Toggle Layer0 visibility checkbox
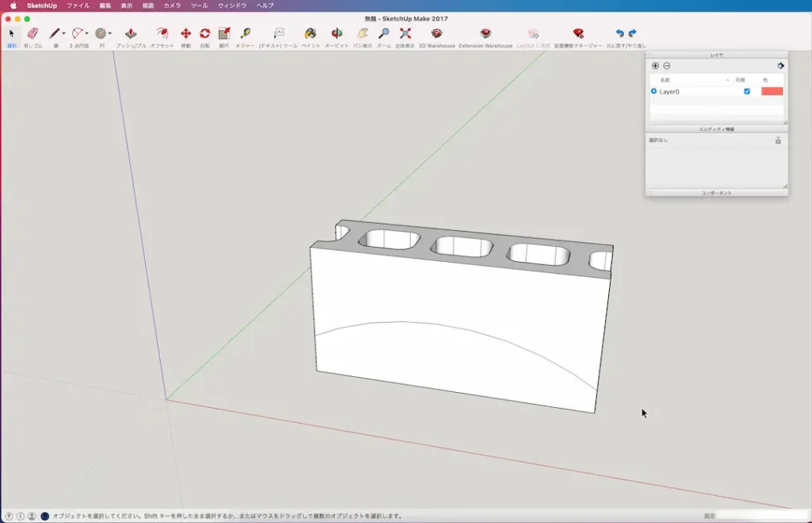Screen dimensions: 812x523 coord(747,91)
